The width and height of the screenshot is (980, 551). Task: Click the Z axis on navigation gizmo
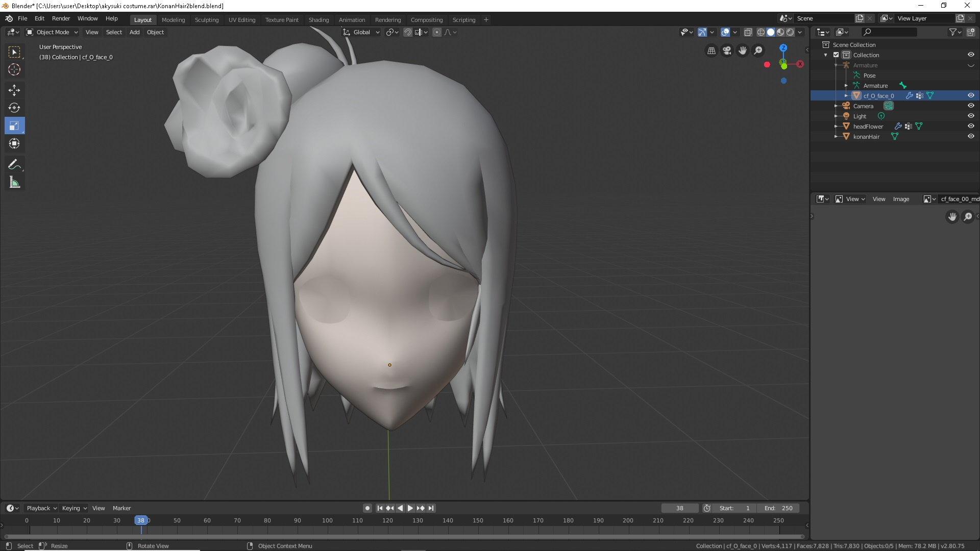tap(783, 48)
